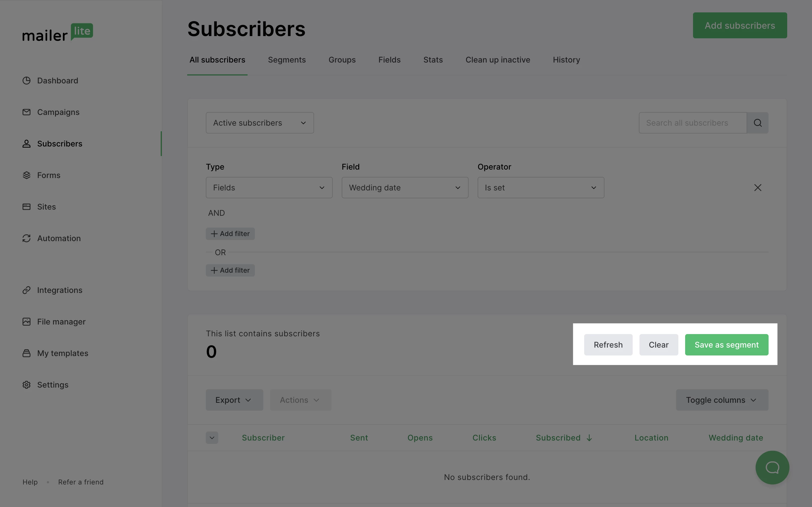Image resolution: width=812 pixels, height=507 pixels.
Task: Open the chat support bubble
Action: (772, 467)
